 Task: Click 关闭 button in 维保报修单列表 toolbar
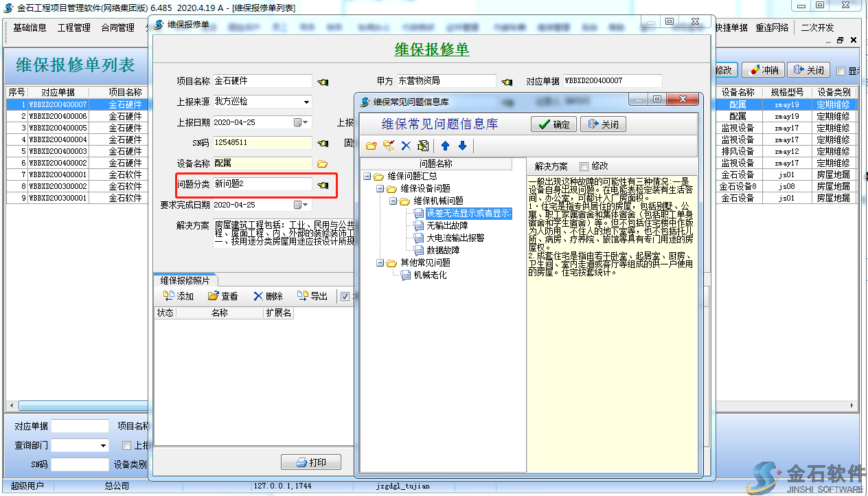[x=808, y=70]
